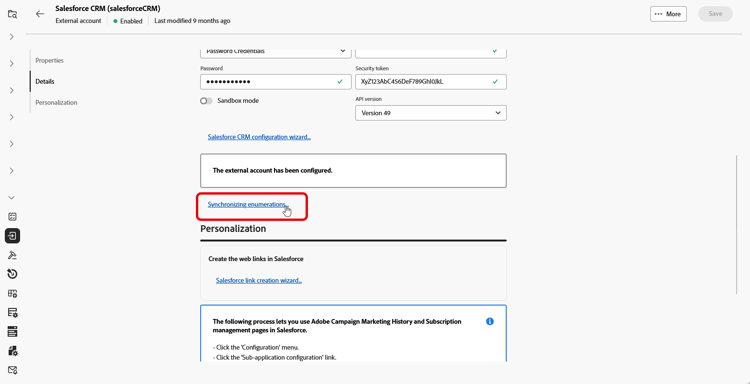Open the gavel-shaped rights icon in the sidebar
This screenshot has height=384, width=750.
[x=12, y=255]
